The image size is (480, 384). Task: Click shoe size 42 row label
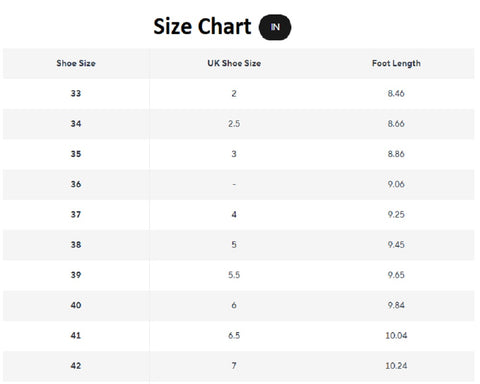(76, 366)
